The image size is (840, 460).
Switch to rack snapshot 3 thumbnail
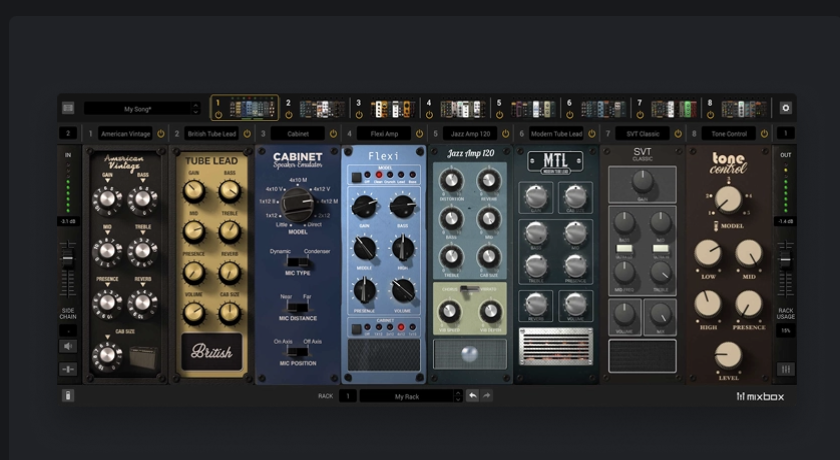[393, 109]
